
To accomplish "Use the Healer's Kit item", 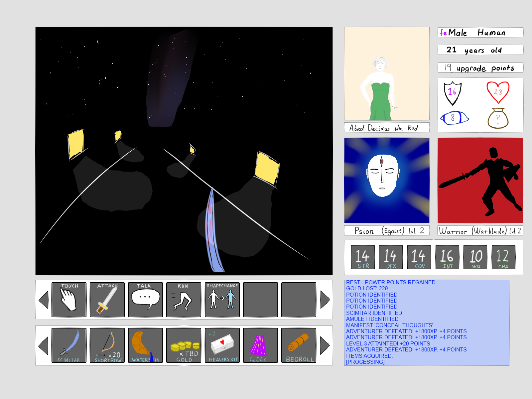I will pos(222,345).
